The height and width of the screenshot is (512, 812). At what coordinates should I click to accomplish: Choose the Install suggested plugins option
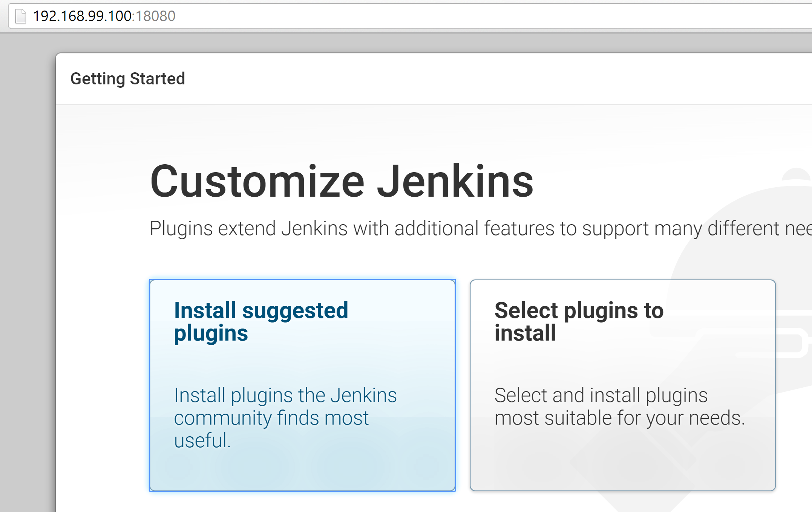(302, 362)
